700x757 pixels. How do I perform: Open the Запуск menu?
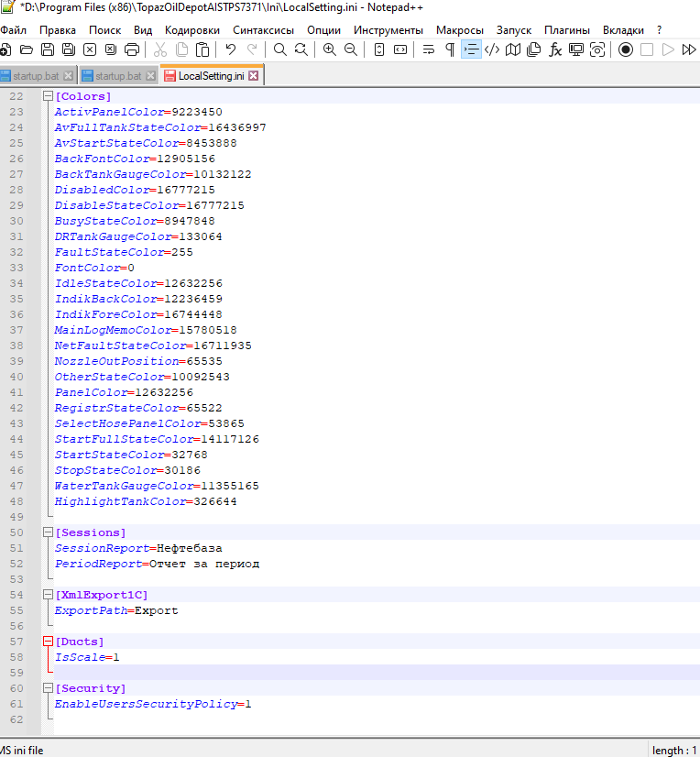click(514, 30)
